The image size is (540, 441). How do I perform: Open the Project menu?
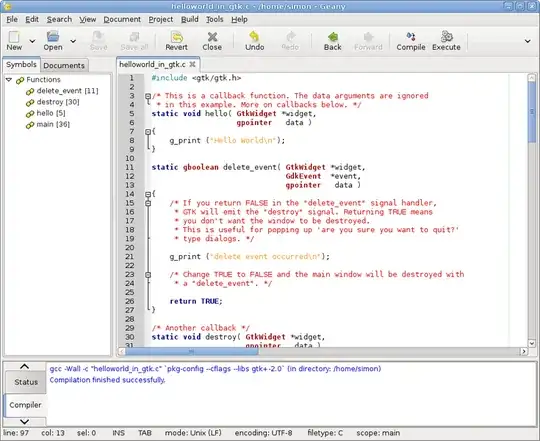(161, 20)
